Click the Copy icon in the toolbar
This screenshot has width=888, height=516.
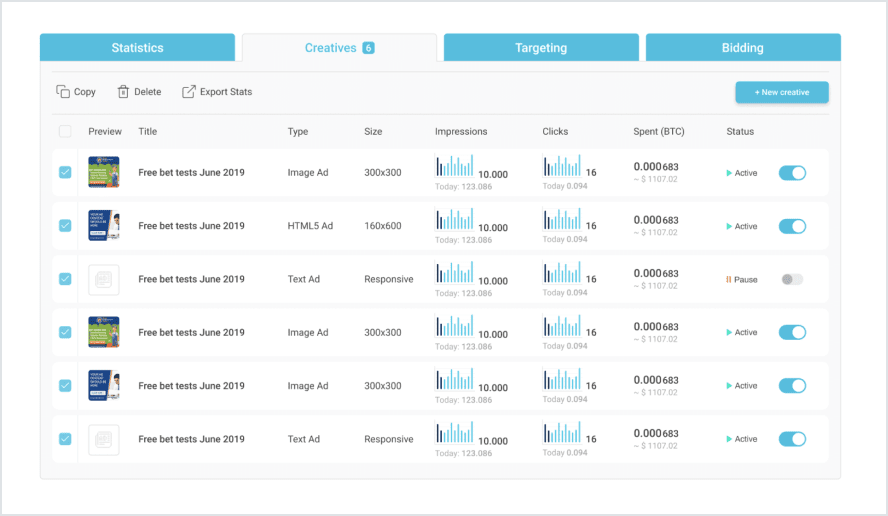pyautogui.click(x=63, y=91)
